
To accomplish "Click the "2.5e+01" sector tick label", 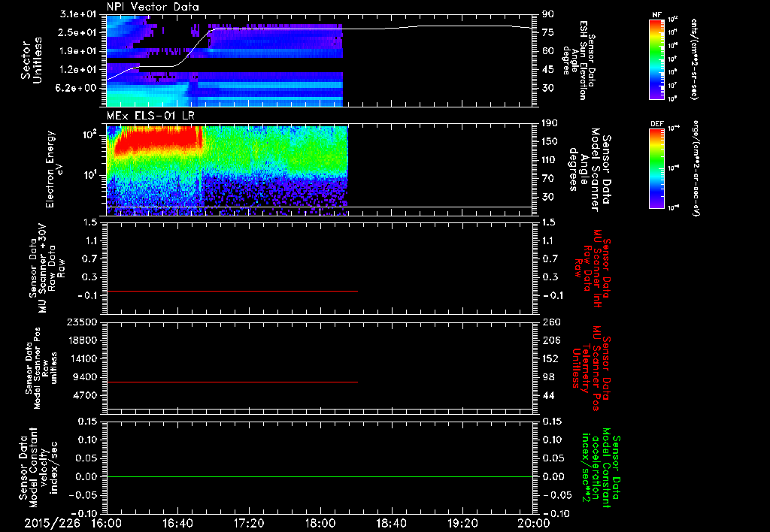I will pyautogui.click(x=77, y=32).
